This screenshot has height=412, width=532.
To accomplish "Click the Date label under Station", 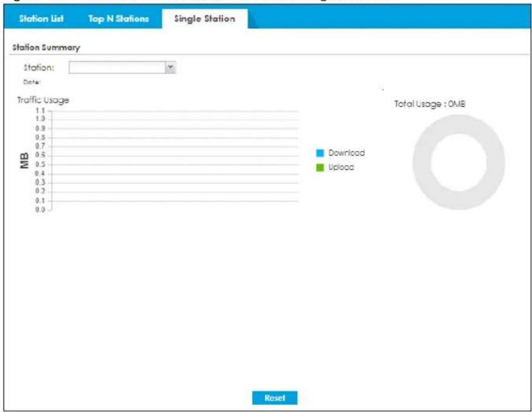I will 32,82.
